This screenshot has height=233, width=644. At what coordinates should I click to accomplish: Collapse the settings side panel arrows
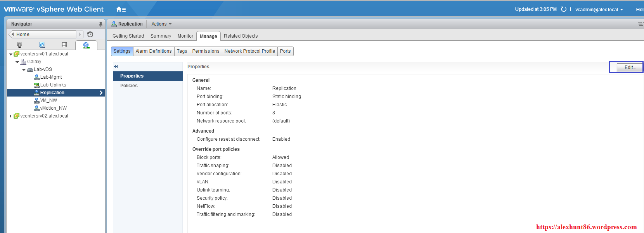(x=116, y=67)
